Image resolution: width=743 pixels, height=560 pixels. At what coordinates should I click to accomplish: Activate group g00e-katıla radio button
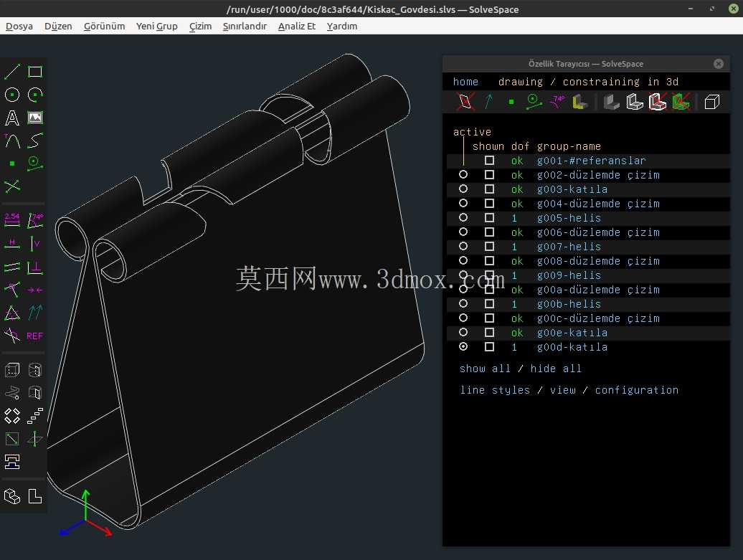tap(463, 332)
